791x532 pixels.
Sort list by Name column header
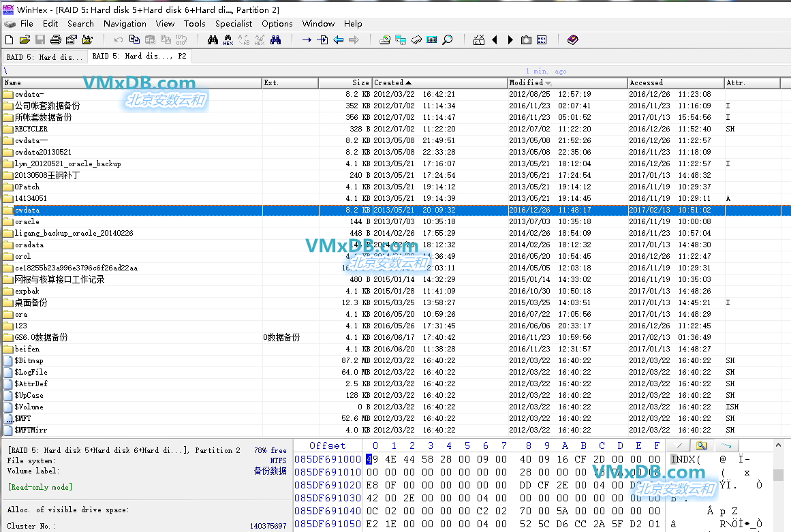click(132, 82)
